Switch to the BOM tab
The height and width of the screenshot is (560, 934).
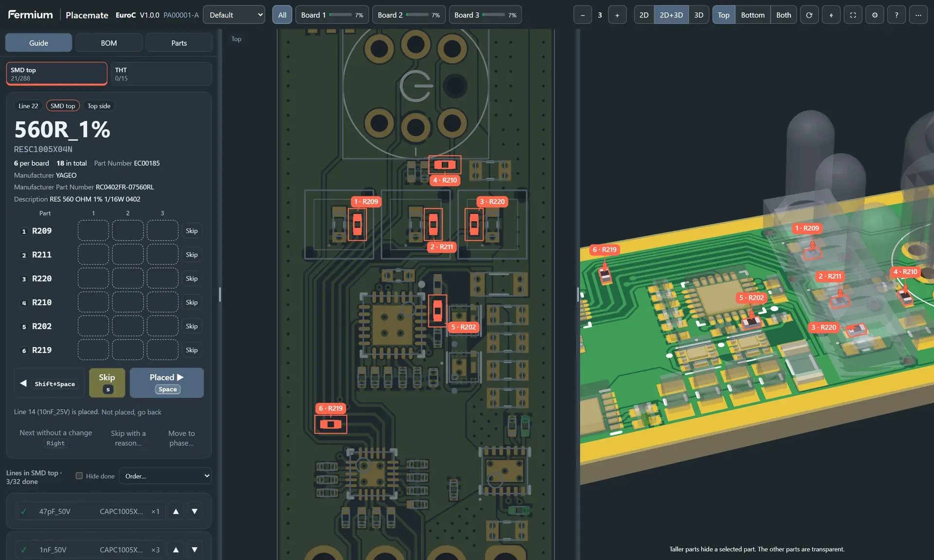tap(109, 43)
